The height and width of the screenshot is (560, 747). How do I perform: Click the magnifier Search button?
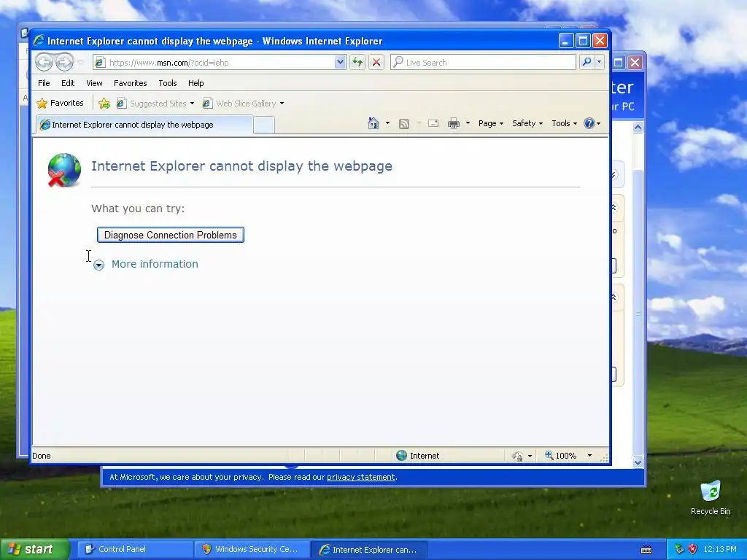(x=587, y=63)
